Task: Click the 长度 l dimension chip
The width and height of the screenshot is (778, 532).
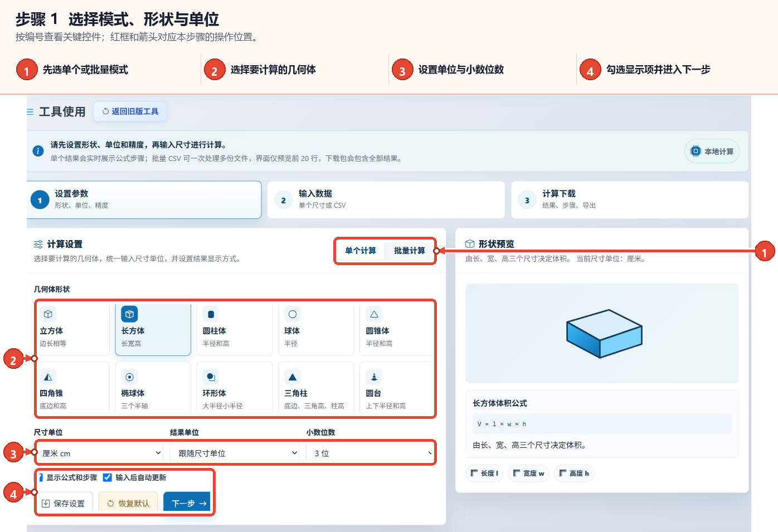Action: [485, 474]
